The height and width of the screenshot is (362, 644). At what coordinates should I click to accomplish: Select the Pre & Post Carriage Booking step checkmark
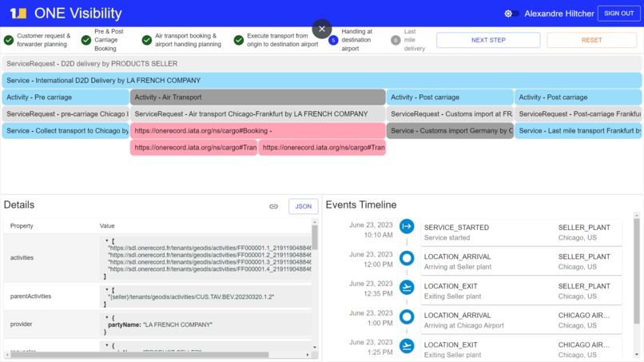[85, 40]
